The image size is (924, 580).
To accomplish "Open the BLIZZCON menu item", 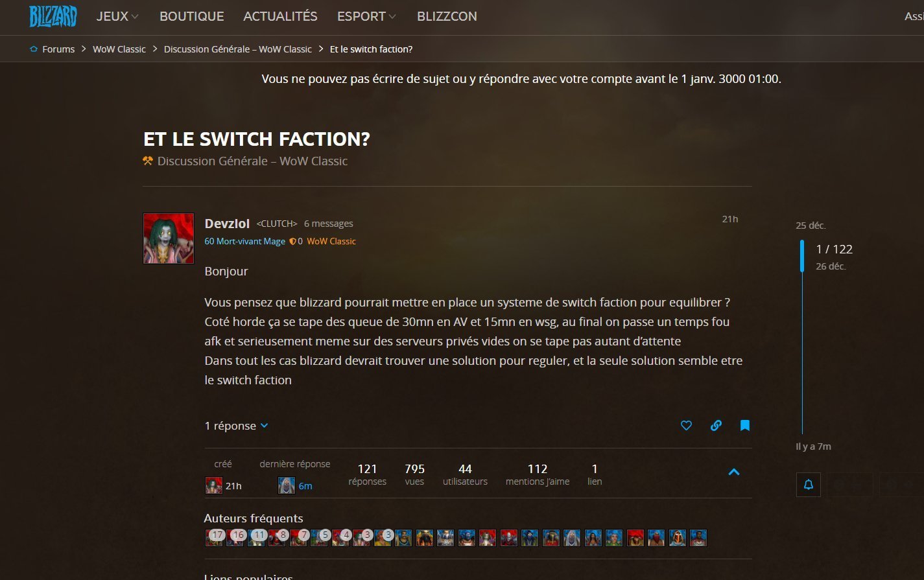I will tap(447, 17).
